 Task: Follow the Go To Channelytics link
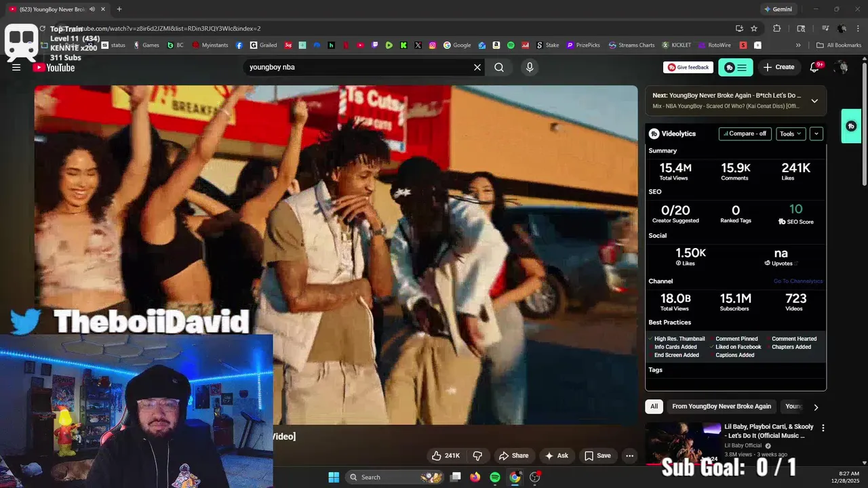coord(798,281)
